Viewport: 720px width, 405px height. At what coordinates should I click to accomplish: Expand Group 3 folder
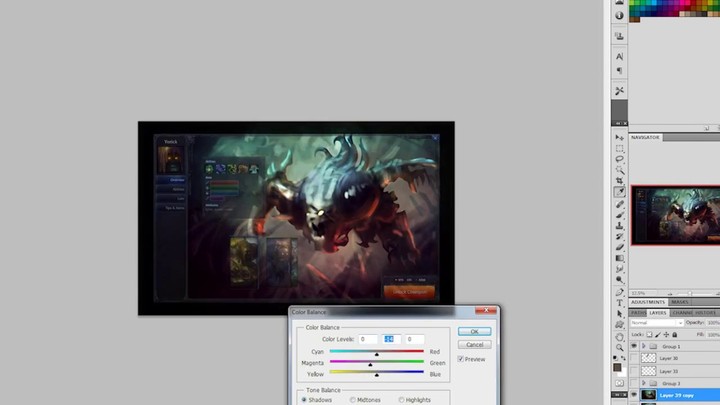coord(644,383)
